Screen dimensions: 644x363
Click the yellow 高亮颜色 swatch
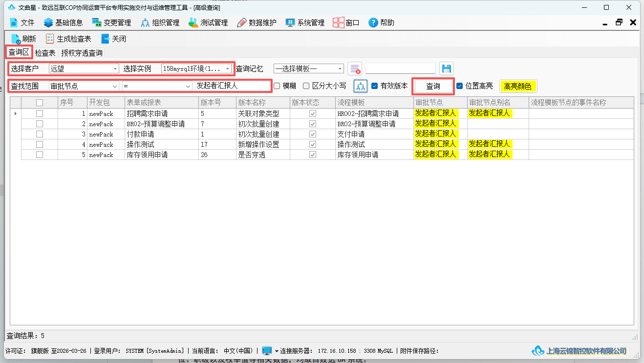tap(518, 86)
